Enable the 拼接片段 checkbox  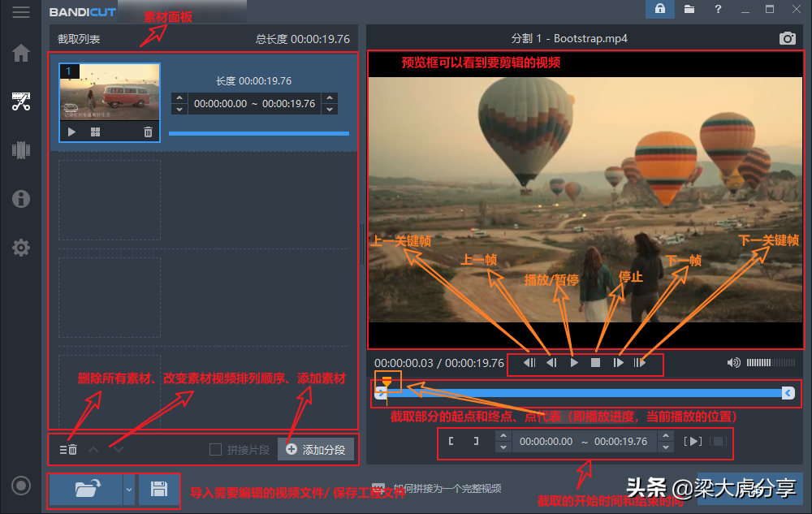[215, 449]
